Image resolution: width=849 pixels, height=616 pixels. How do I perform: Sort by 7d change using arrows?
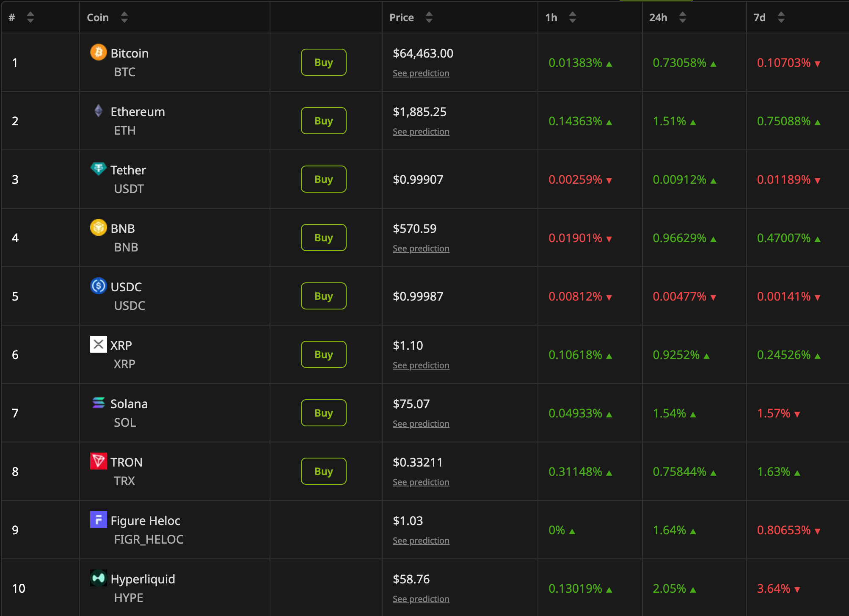[781, 17]
